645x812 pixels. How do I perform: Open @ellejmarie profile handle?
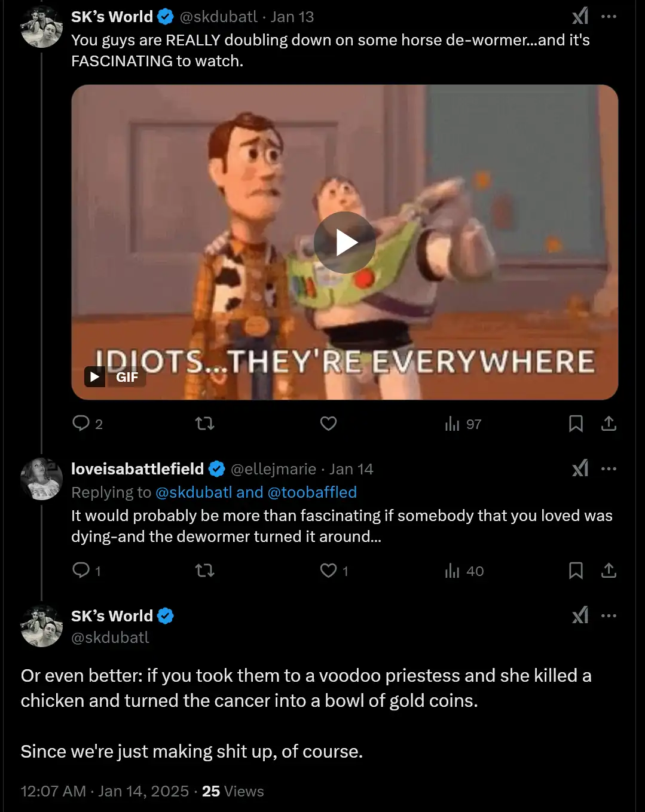(x=273, y=469)
